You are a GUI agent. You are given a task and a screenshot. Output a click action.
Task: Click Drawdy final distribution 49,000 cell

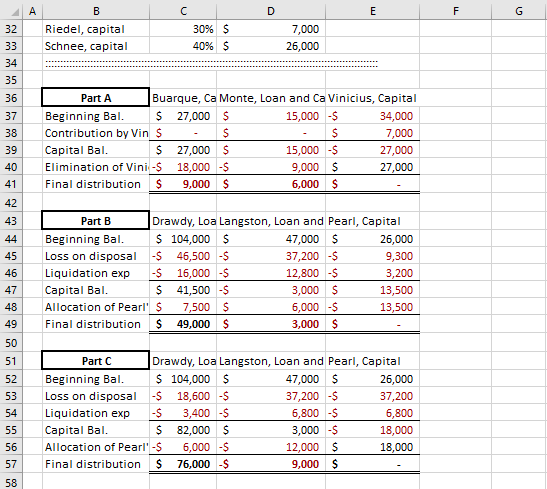[x=183, y=324]
